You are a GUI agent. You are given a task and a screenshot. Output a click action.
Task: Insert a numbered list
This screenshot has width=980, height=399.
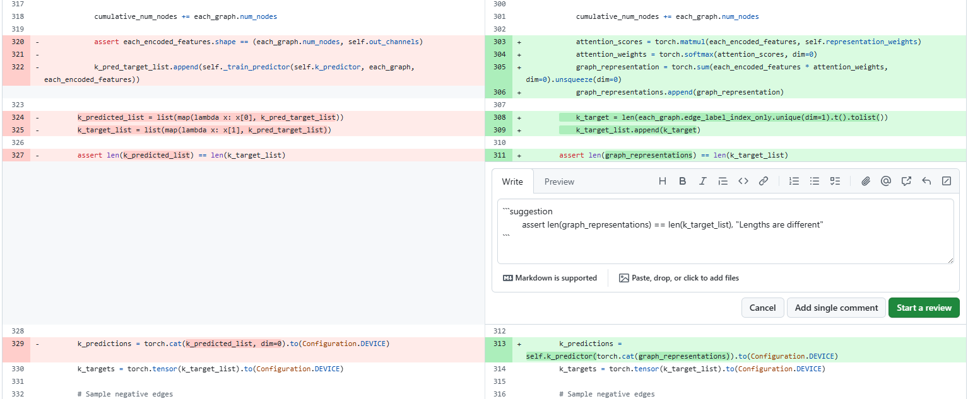794,181
